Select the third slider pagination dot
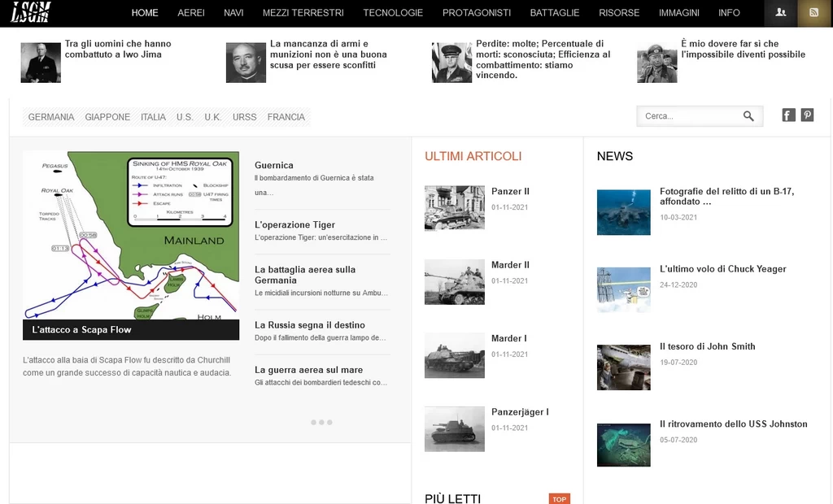833x504 pixels. pyautogui.click(x=329, y=422)
